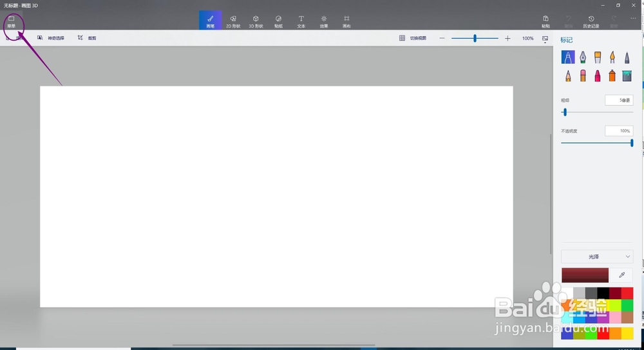Image resolution: width=644 pixels, height=350 pixels.
Task: Click on the white drawing canvas
Action: [276, 197]
